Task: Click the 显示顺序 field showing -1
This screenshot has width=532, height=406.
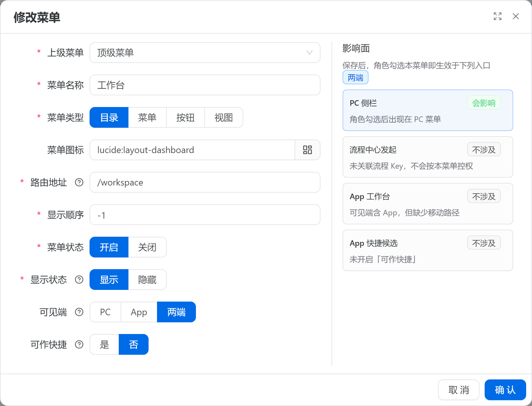Action: [205, 215]
